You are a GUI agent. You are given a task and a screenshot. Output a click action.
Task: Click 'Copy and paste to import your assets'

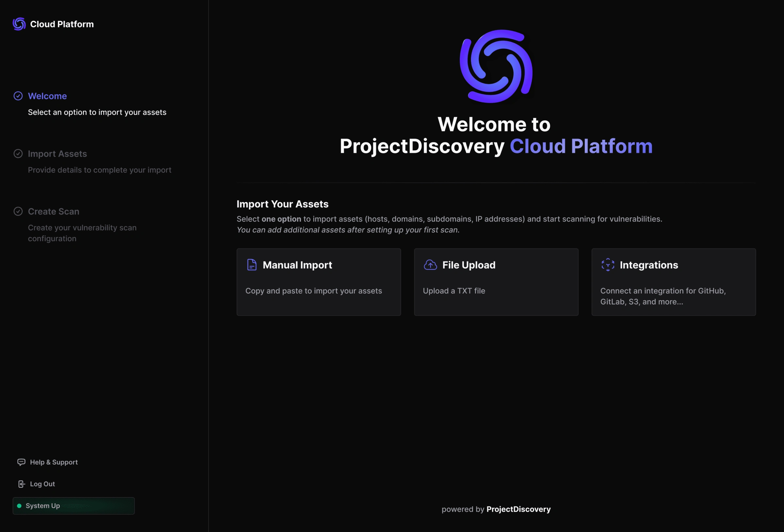[314, 291]
